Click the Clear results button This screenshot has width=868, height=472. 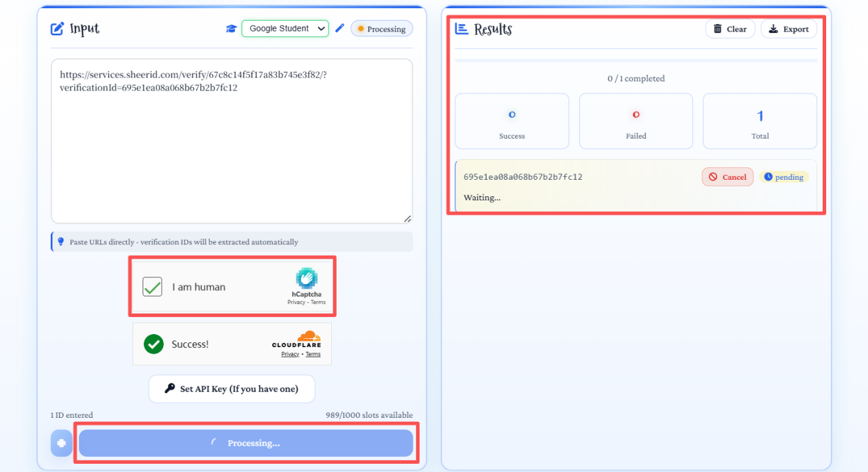[x=730, y=29]
